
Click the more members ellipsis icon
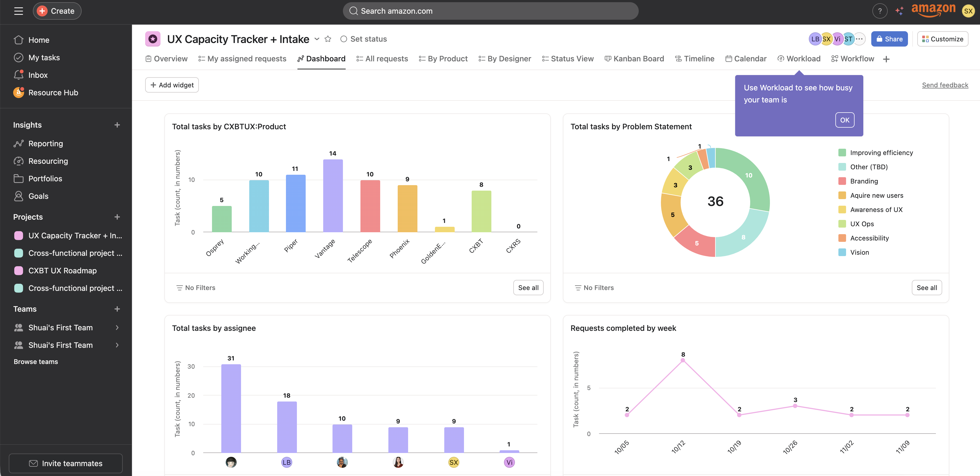point(859,39)
